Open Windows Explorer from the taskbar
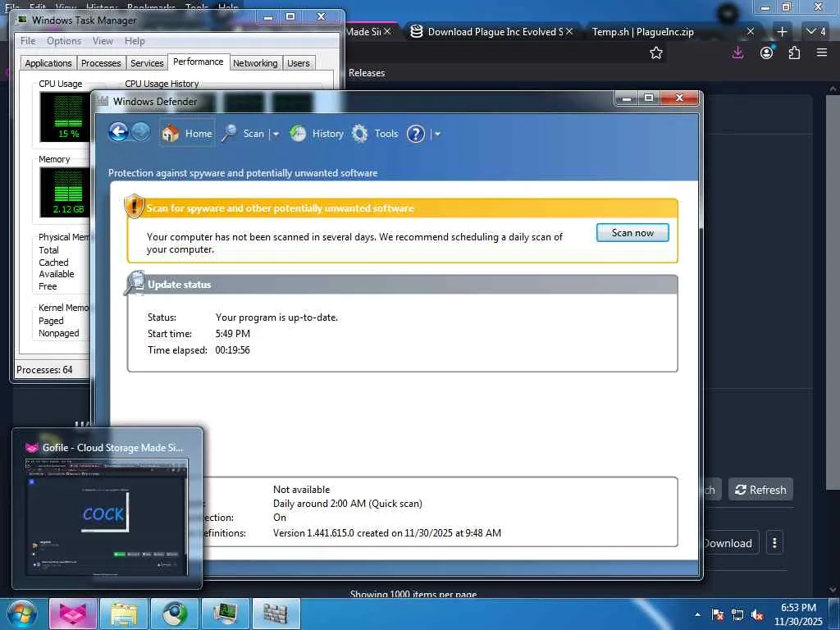840x630 pixels. 123,614
